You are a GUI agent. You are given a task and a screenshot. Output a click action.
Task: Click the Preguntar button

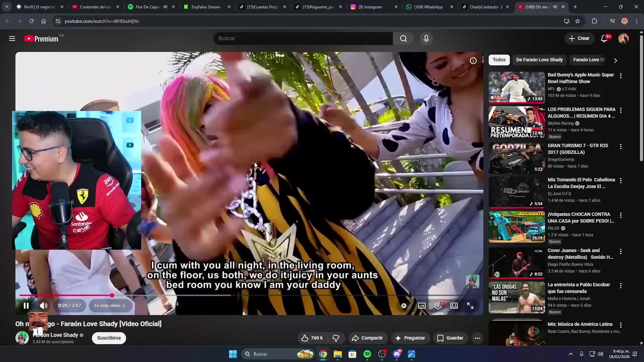point(410,338)
